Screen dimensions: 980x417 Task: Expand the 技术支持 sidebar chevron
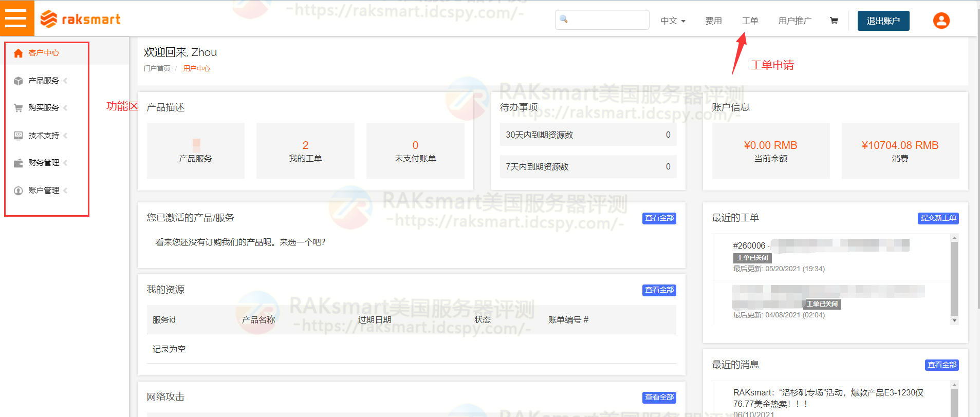pyautogui.click(x=65, y=136)
